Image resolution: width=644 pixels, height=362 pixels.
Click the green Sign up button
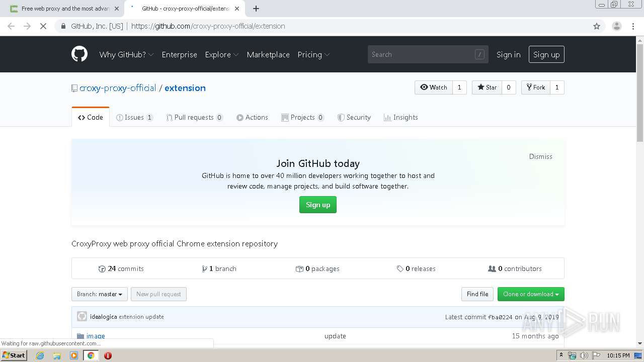318,205
